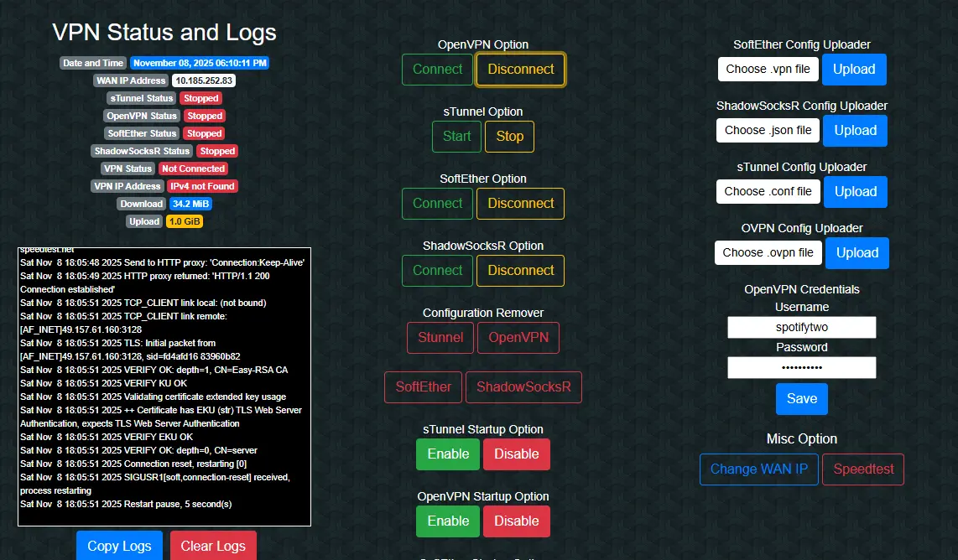
Task: Click log line 'VERIFY KU OK'
Action: tap(104, 383)
